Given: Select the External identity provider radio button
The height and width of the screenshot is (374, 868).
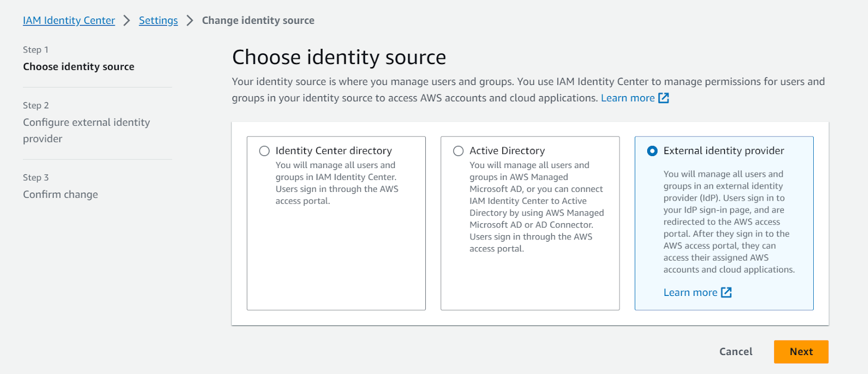Looking at the screenshot, I should tap(653, 151).
